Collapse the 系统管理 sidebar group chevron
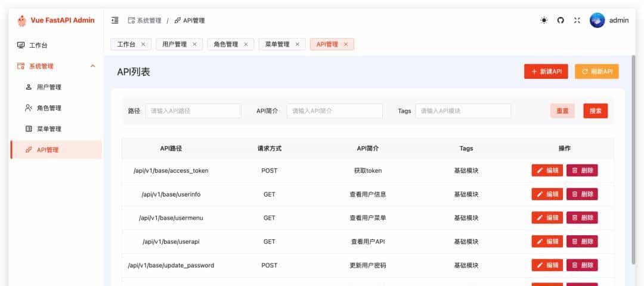 [x=93, y=66]
